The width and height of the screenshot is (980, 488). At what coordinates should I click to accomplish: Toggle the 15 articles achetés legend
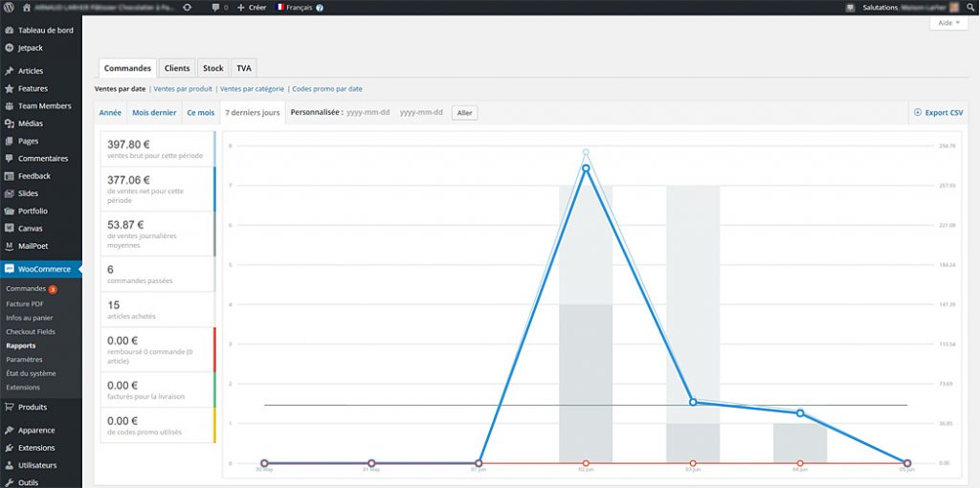pos(158,309)
